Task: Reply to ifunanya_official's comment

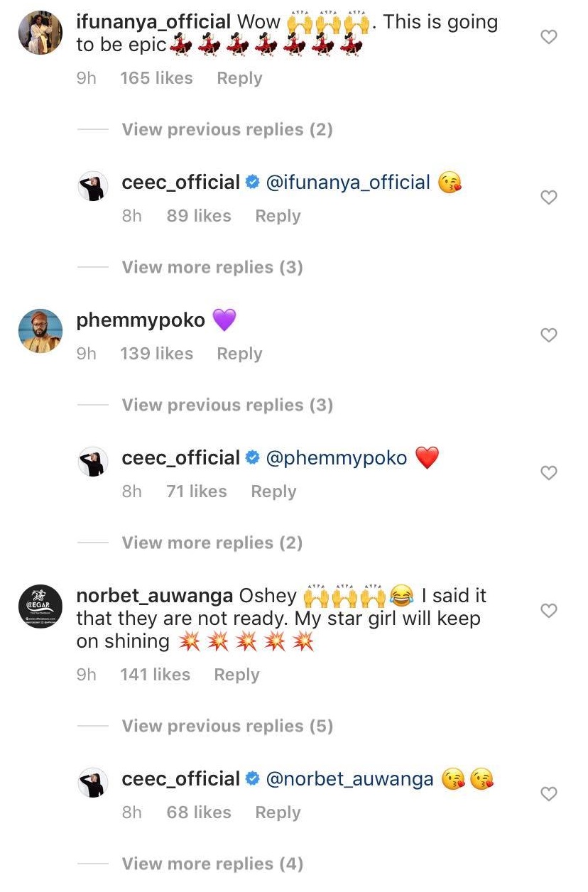Action: click(239, 78)
